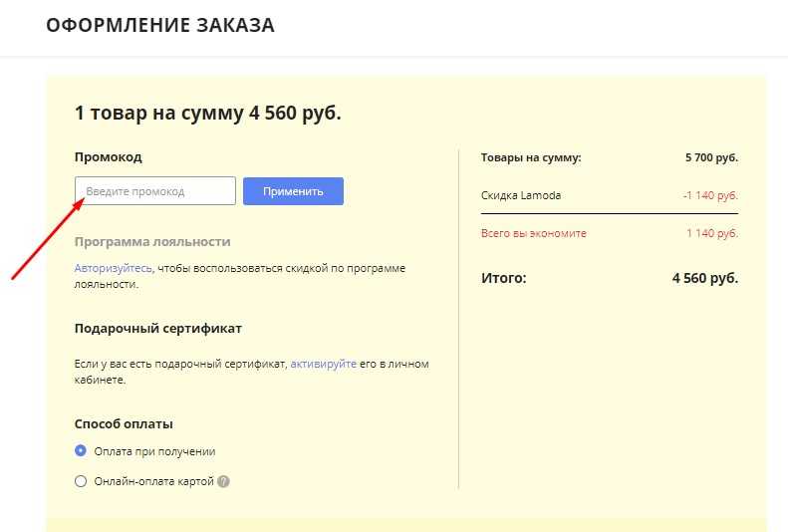
Task: Click the -1 140 руб. discount value
Action: coord(710,195)
